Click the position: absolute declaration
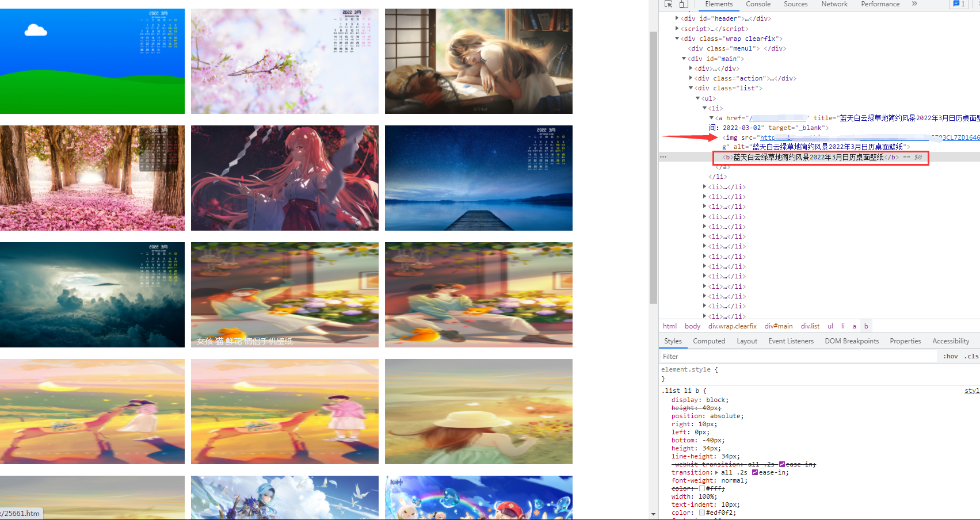The width and height of the screenshot is (980, 520). pos(707,416)
